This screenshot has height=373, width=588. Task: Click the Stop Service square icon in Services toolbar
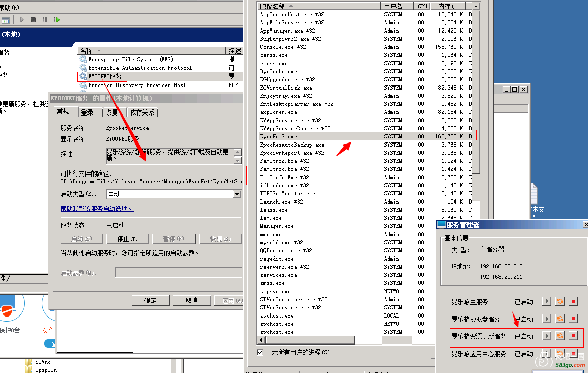pos(33,20)
